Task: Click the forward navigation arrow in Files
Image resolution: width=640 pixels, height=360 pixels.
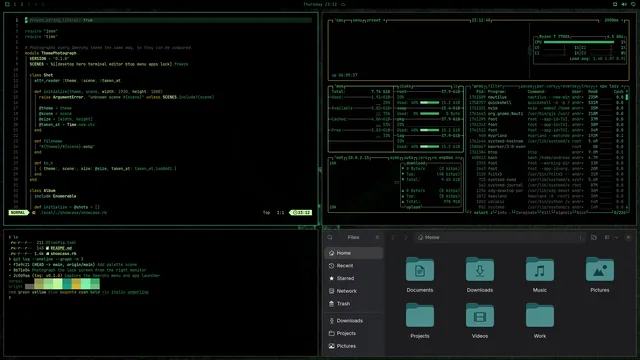Action: tap(406, 237)
